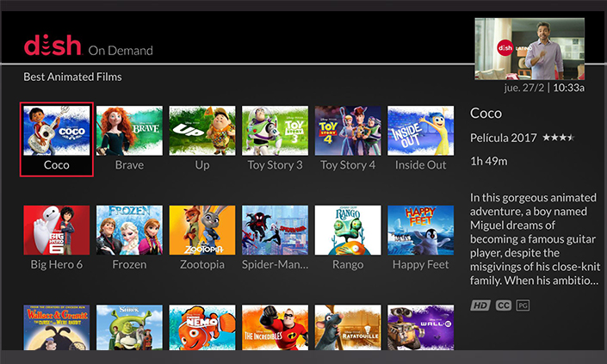Click the PG rating icon
This screenshot has height=364, width=607.
[523, 305]
